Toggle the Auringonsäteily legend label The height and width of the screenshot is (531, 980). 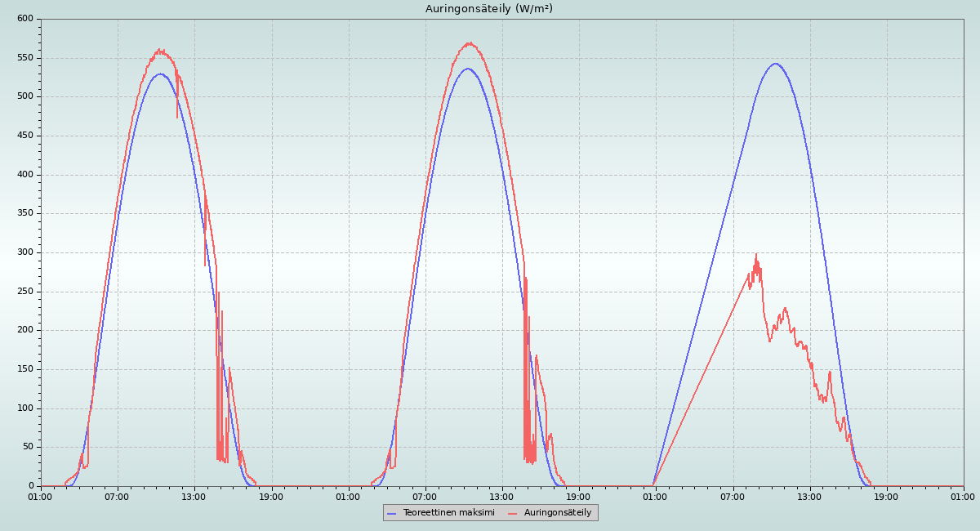[558, 513]
